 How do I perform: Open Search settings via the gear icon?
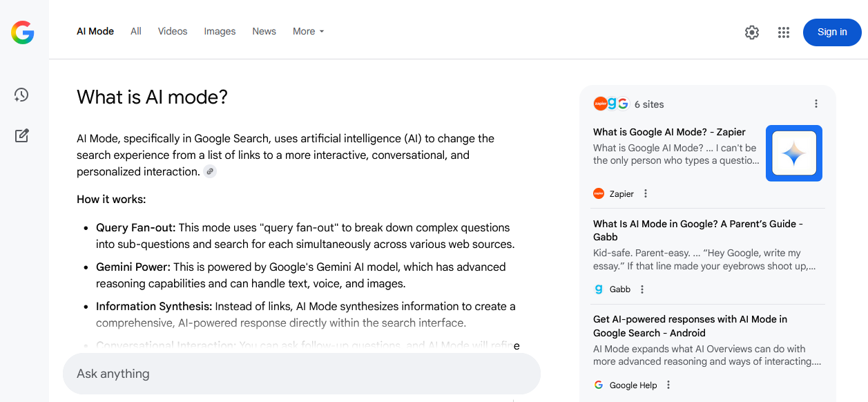click(x=751, y=32)
